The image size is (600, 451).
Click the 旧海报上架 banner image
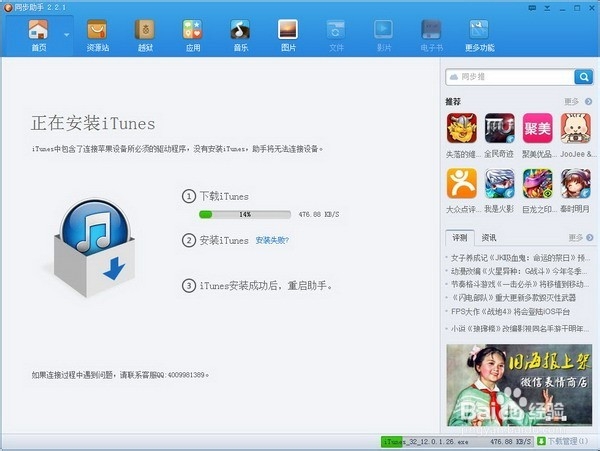click(519, 384)
